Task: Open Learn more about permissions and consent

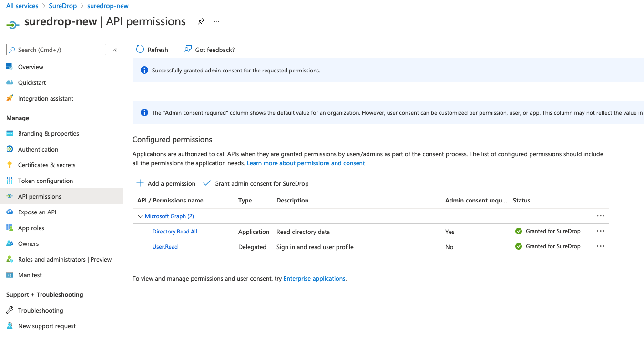Action: pyautogui.click(x=306, y=163)
